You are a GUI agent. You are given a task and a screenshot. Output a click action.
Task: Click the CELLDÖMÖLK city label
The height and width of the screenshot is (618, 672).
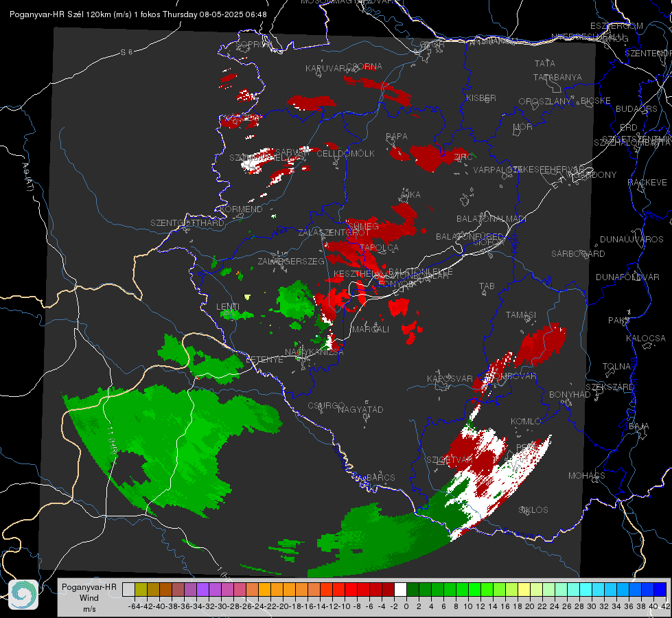pyautogui.click(x=345, y=154)
